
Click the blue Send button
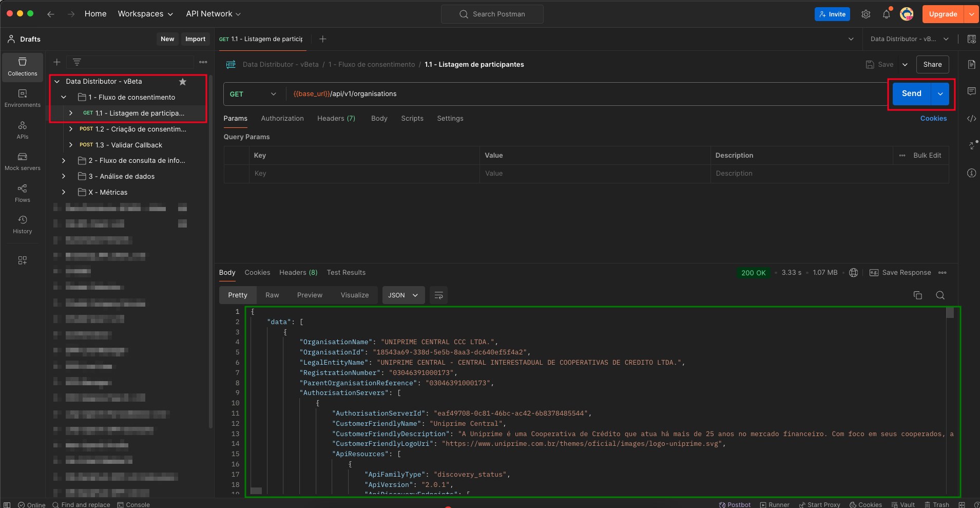(x=911, y=93)
